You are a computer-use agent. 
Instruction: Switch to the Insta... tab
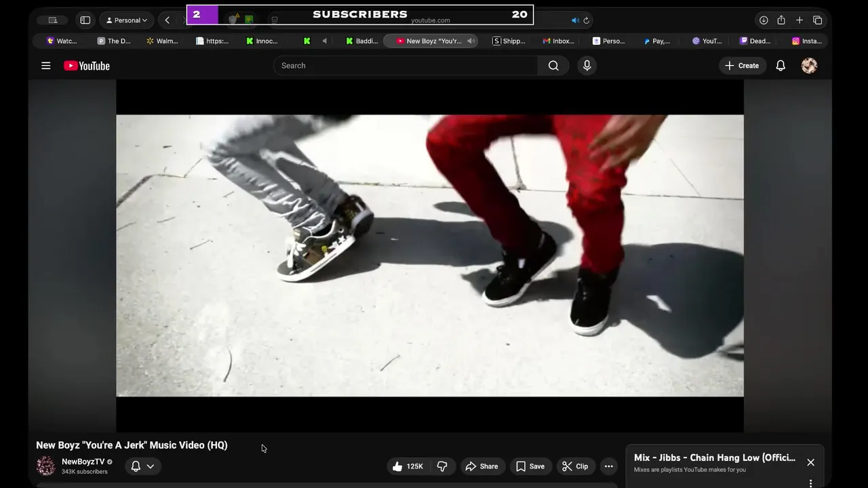tap(806, 41)
